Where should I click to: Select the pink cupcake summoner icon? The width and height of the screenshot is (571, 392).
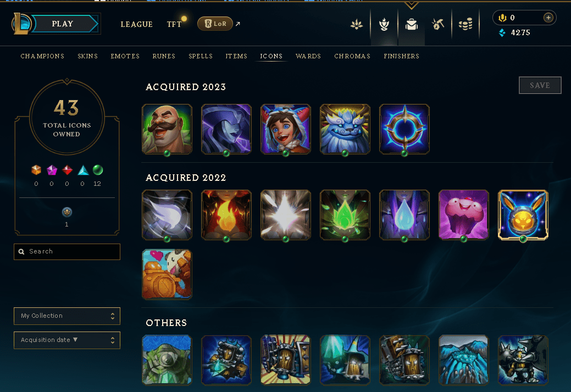[463, 215]
